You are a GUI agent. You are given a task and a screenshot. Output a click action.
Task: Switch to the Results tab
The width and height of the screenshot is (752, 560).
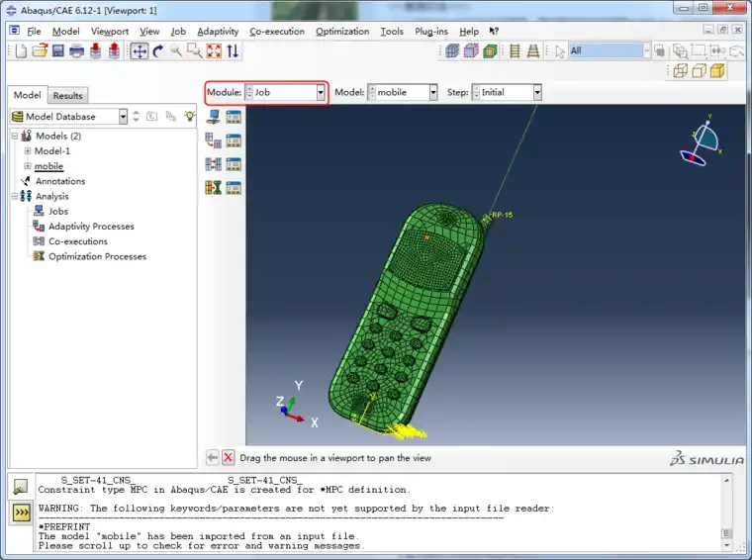tap(67, 95)
